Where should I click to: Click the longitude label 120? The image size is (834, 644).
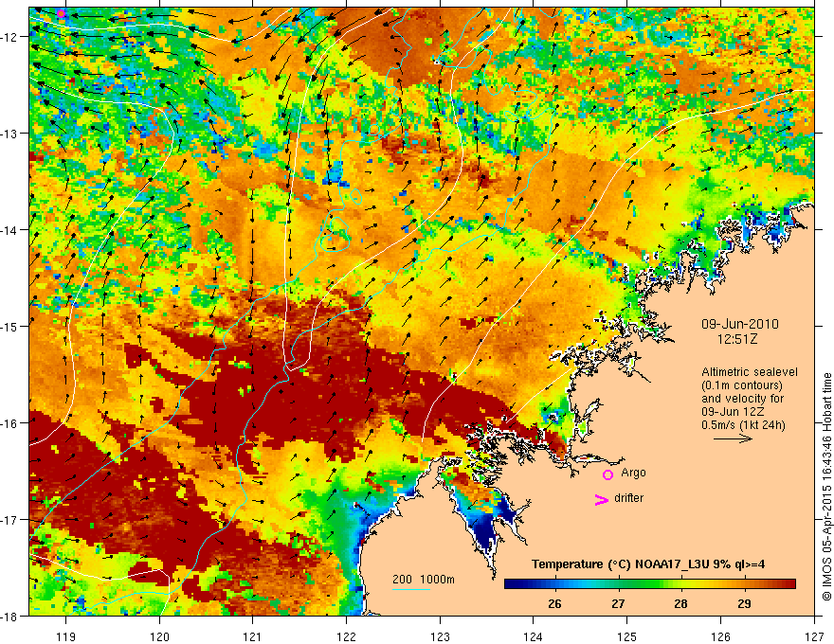(x=159, y=636)
